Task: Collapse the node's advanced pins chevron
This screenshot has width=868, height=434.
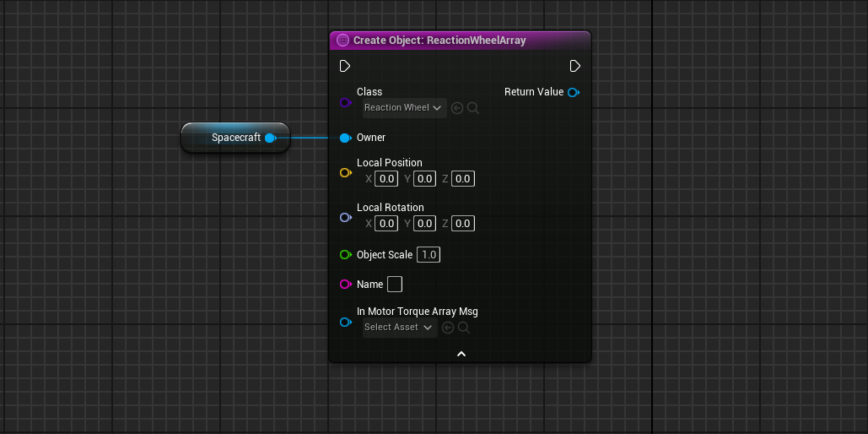Action: (461, 354)
